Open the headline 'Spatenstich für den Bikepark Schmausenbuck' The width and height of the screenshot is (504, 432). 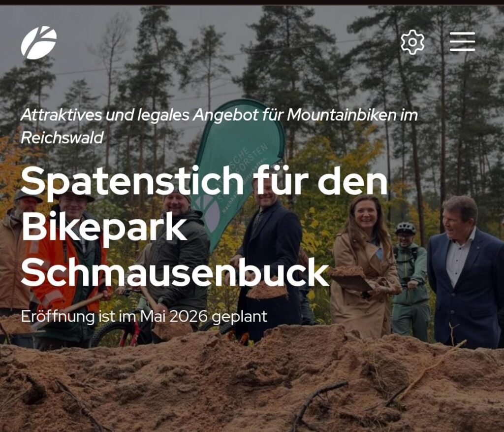pyautogui.click(x=204, y=227)
